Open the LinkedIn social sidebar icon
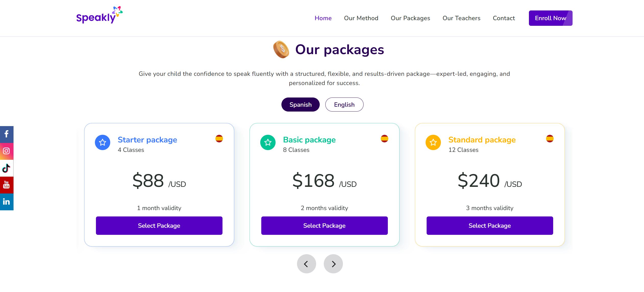The height and width of the screenshot is (292, 644). coord(7,202)
